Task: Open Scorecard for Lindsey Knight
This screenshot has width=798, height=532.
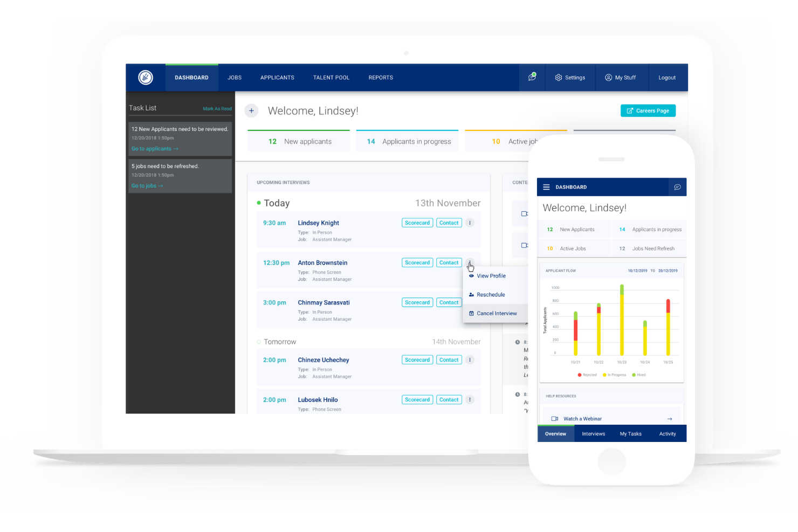Action: (417, 223)
